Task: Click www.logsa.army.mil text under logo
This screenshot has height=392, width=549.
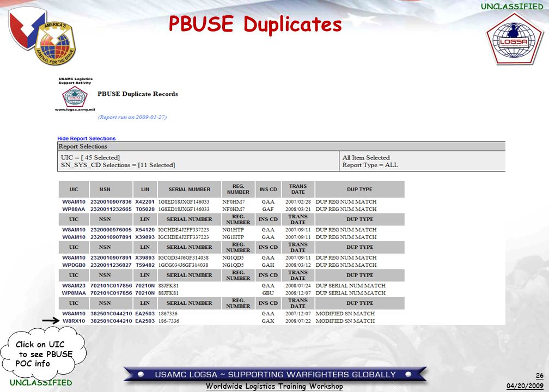Action: (x=75, y=109)
